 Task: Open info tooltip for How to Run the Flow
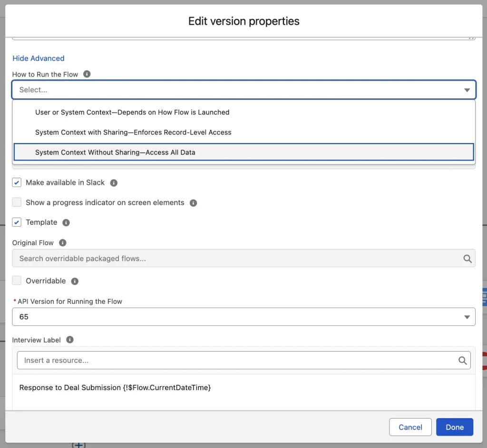(x=87, y=74)
